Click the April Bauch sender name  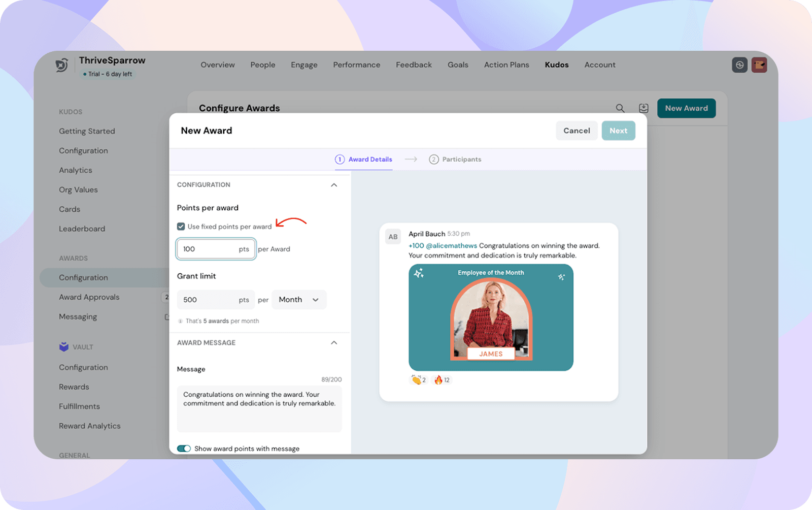[427, 234]
